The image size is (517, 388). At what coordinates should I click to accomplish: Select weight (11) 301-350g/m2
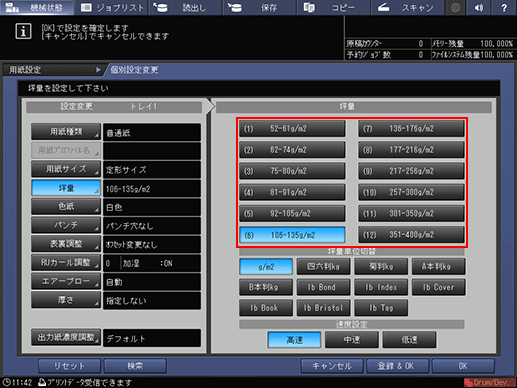point(411,214)
